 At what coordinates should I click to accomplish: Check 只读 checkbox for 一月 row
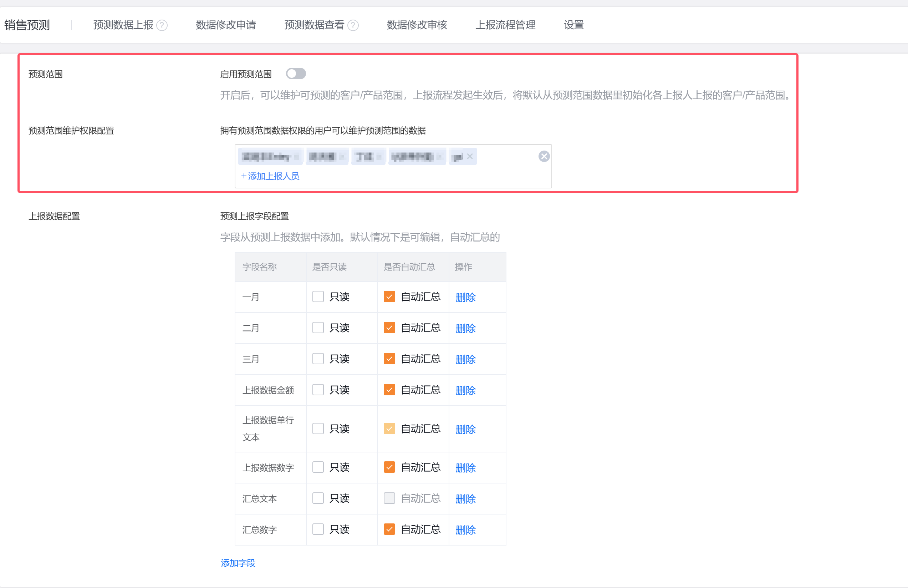pos(318,296)
